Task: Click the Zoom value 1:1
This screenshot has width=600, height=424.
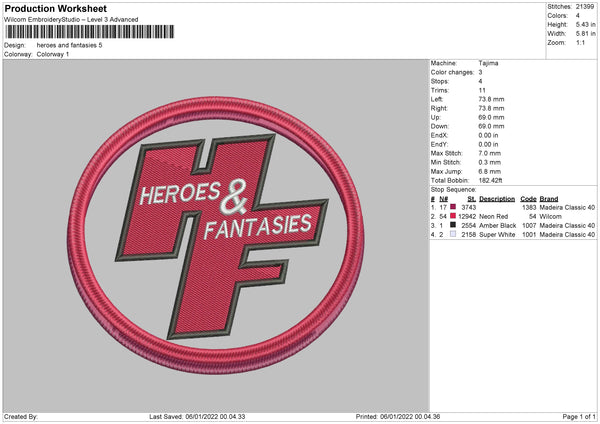Action: pos(580,42)
